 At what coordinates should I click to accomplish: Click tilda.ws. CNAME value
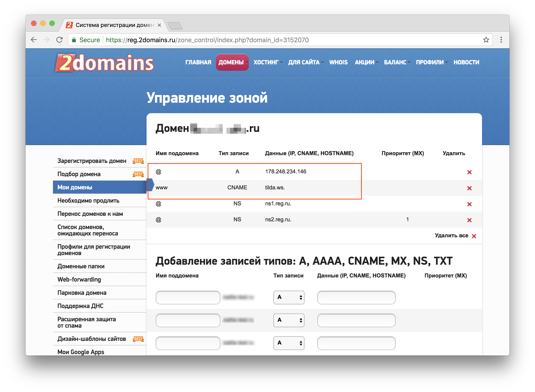click(x=275, y=188)
